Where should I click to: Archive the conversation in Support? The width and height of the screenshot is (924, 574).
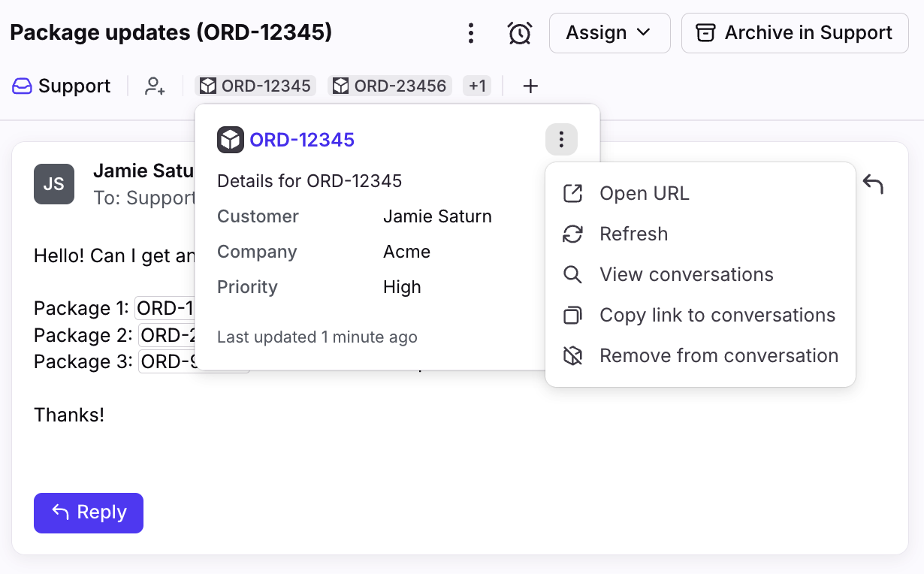794,33
